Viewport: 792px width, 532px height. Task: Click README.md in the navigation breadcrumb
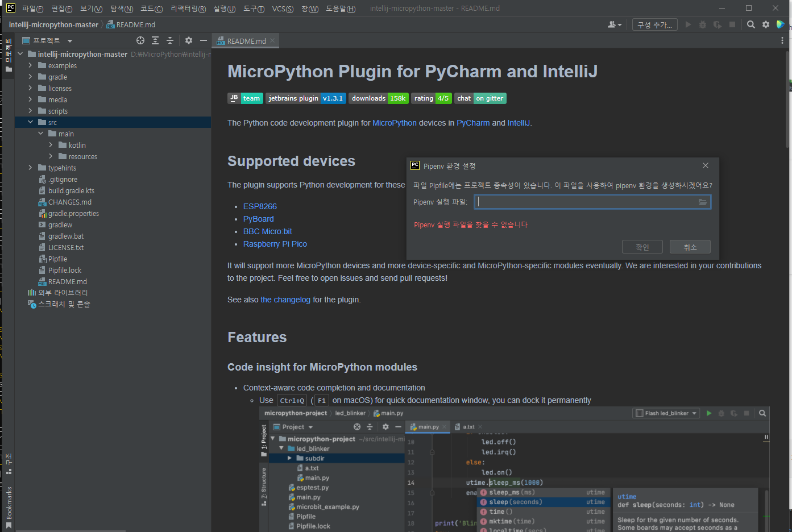click(131, 24)
